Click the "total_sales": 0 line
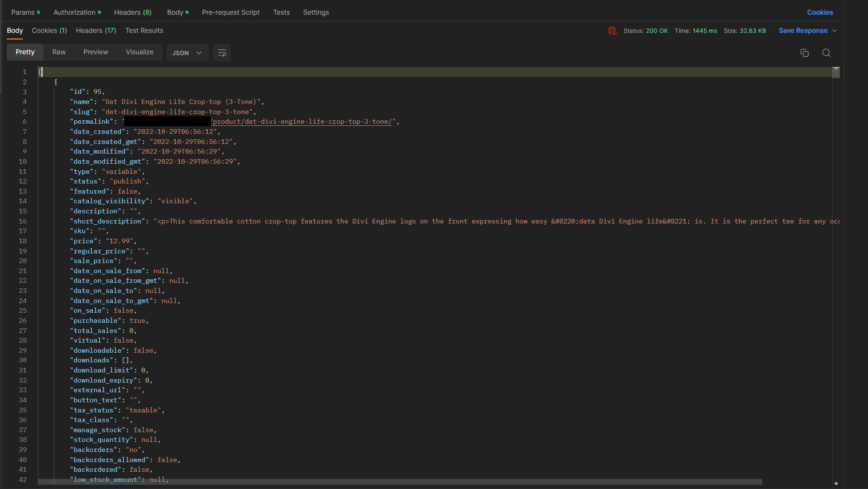The width and height of the screenshot is (868, 489). (103, 331)
